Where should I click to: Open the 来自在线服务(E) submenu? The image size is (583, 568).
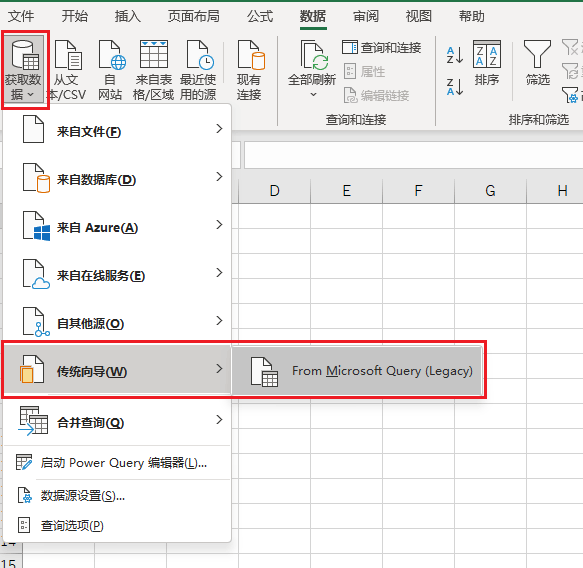(117, 274)
